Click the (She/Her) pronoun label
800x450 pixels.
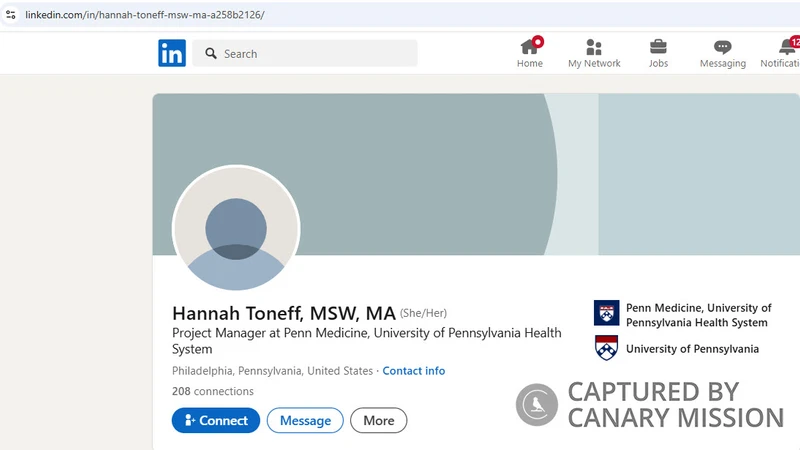[423, 313]
